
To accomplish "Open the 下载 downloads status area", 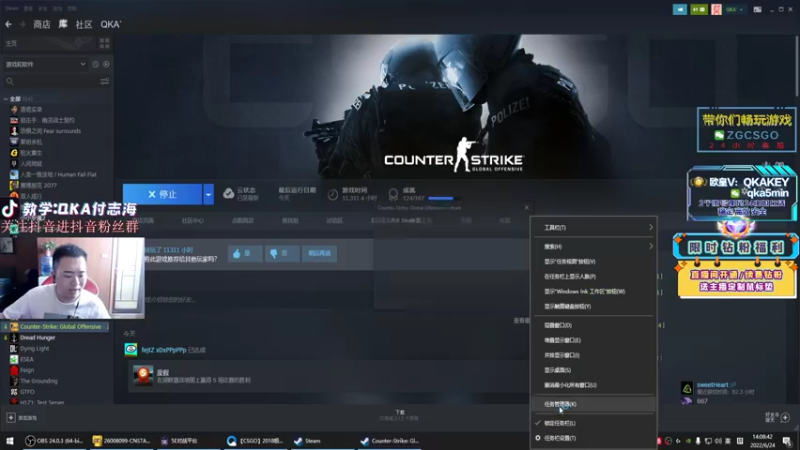I will coord(399,415).
